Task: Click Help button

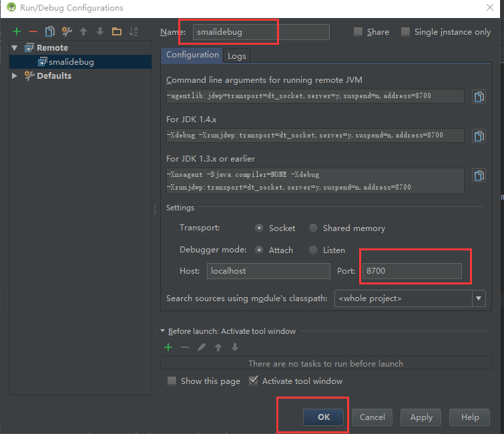Action: [x=469, y=417]
